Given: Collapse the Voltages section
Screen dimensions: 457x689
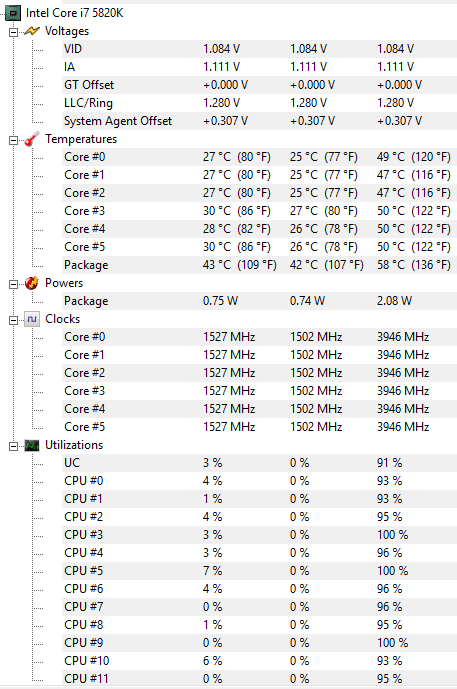Looking at the screenshot, I should pos(14,32).
